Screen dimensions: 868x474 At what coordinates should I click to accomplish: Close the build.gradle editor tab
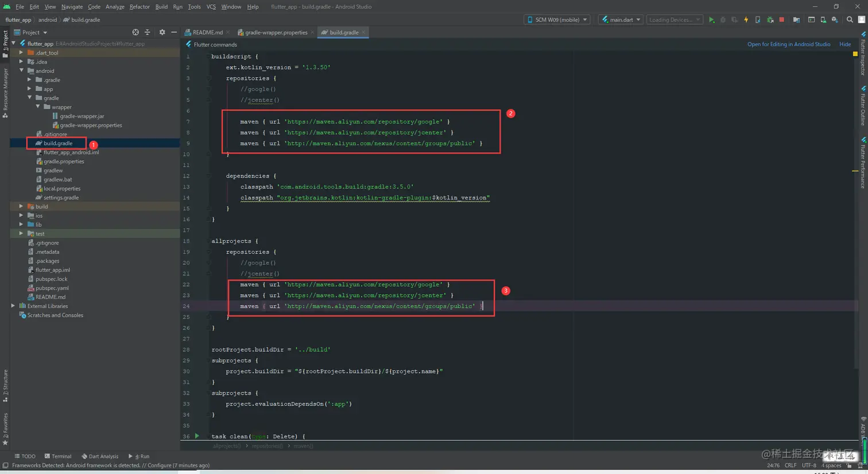(x=364, y=33)
